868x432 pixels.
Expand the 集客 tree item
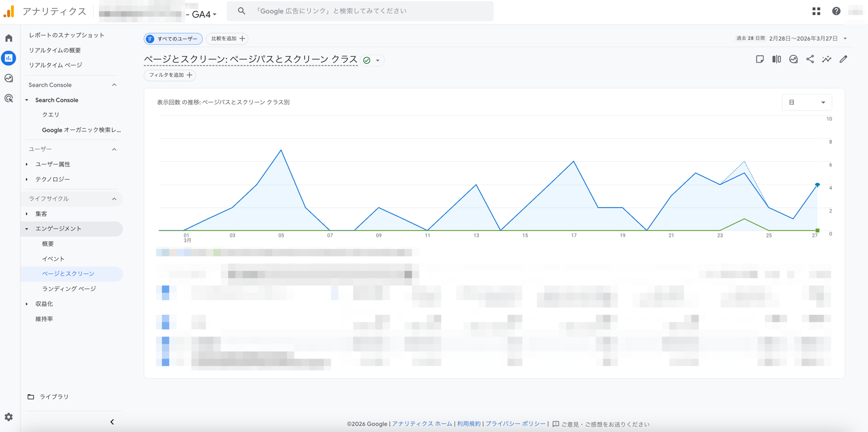tap(27, 214)
